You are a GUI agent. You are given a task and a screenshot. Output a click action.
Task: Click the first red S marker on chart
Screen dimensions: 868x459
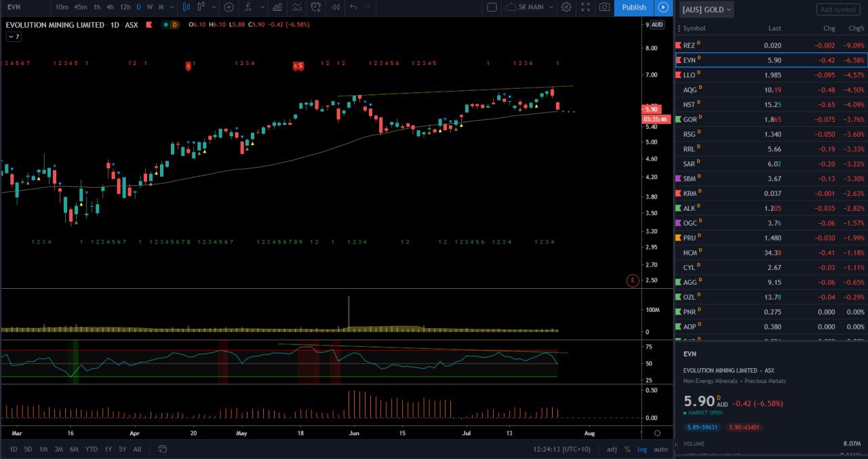[x=189, y=66]
